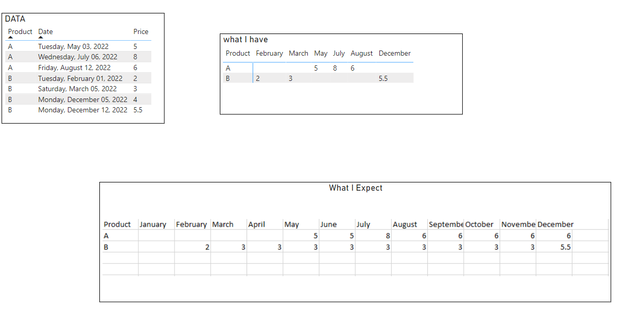Viewport: 644px width, 336px height.
Task: Click value 5.5 under December in 'what I have'
Action: [383, 78]
